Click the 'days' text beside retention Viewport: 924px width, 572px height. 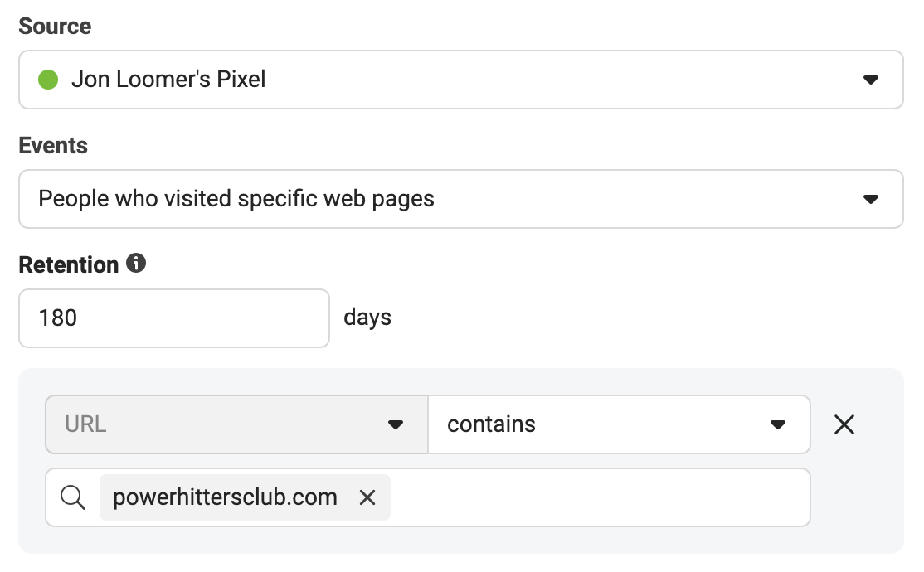tap(367, 318)
